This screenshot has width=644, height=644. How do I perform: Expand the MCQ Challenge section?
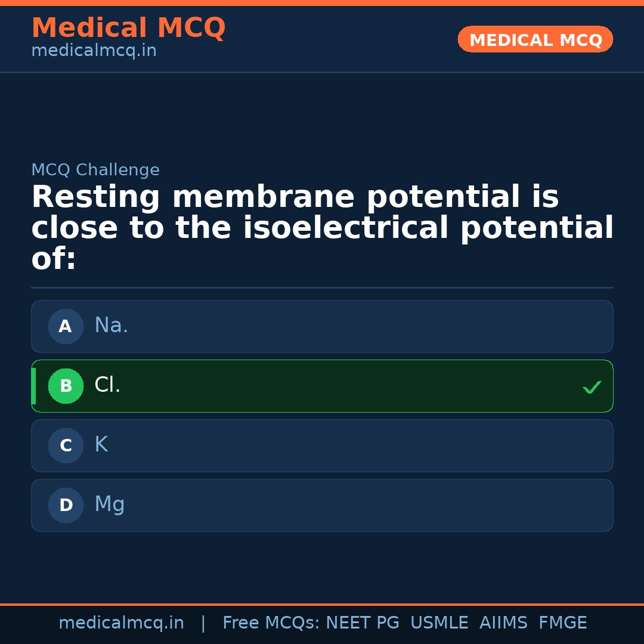pos(95,169)
